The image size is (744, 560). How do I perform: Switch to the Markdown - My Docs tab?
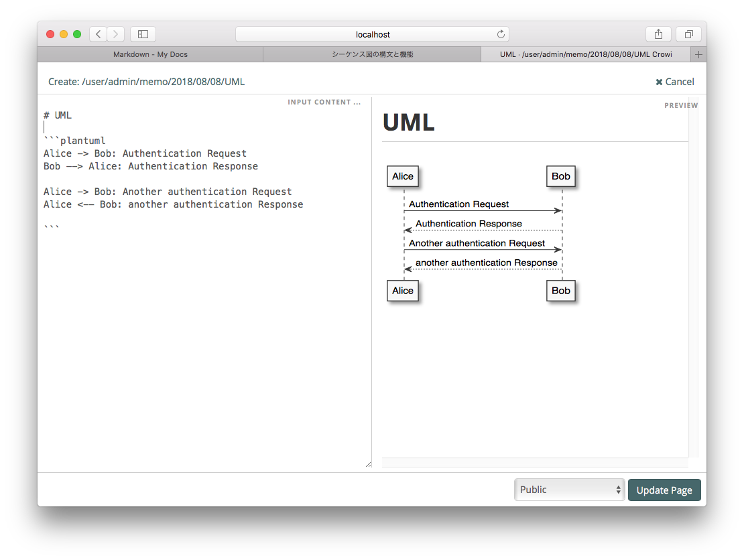(x=150, y=54)
